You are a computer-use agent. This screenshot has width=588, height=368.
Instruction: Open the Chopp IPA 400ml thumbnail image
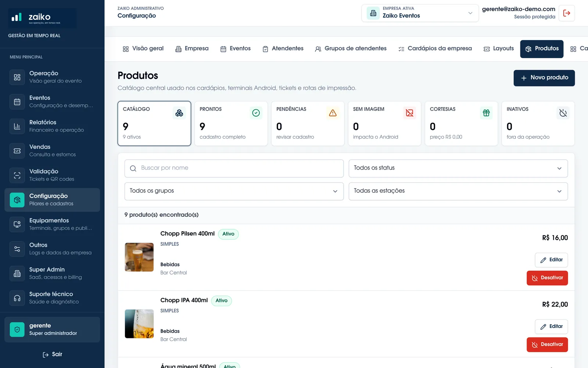pyautogui.click(x=139, y=324)
